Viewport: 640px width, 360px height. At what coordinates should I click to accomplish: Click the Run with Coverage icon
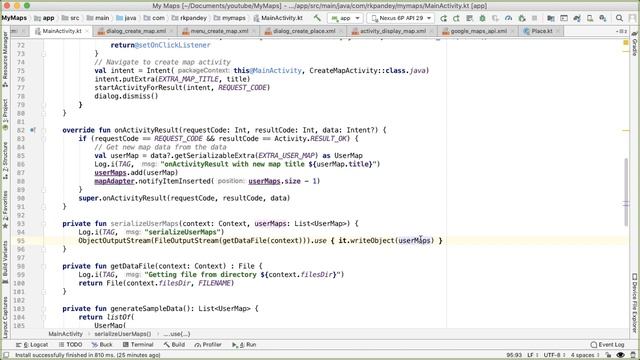pos(495,18)
